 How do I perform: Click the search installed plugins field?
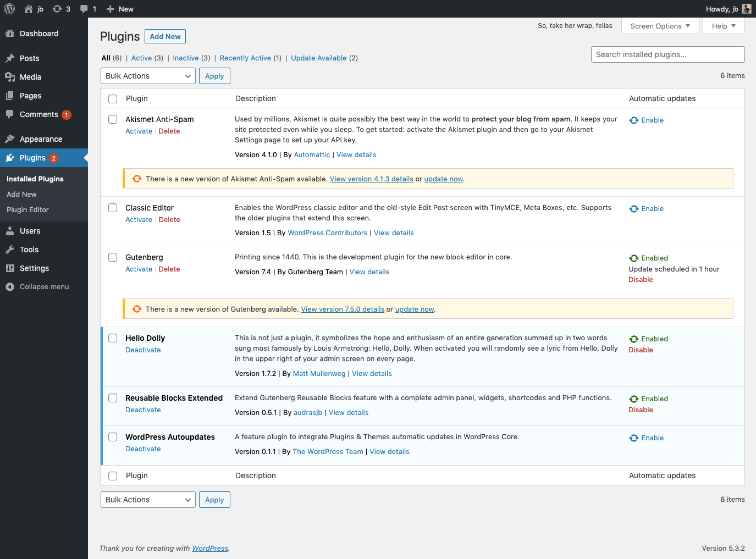[x=668, y=54]
